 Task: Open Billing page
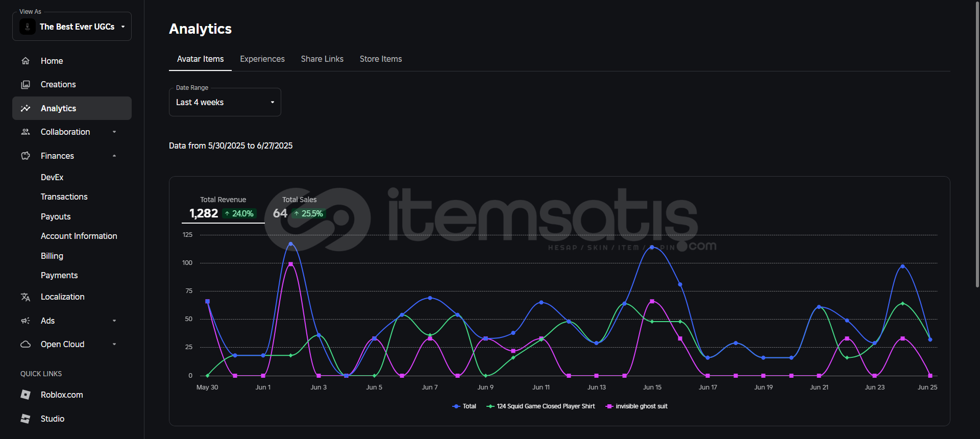(52, 256)
